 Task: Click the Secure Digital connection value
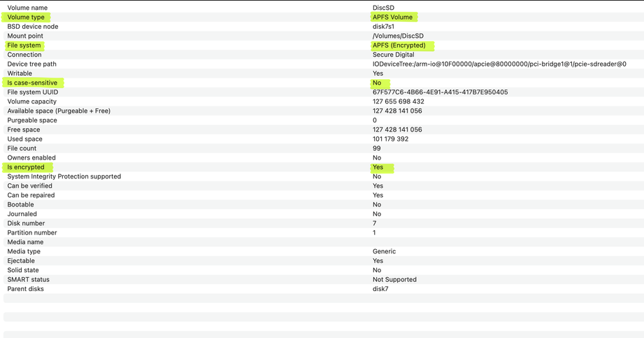pyautogui.click(x=393, y=55)
